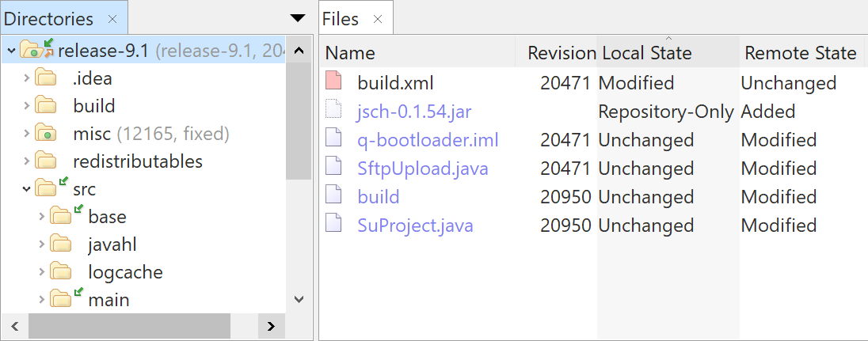Expand the redistributables folder
The width and height of the screenshot is (868, 341).
click(26, 161)
